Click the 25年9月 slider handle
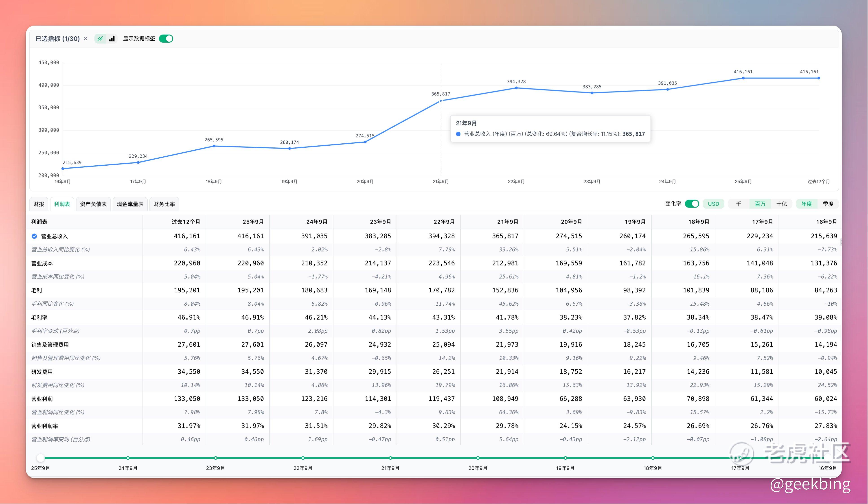The width and height of the screenshot is (868, 504). tap(41, 458)
